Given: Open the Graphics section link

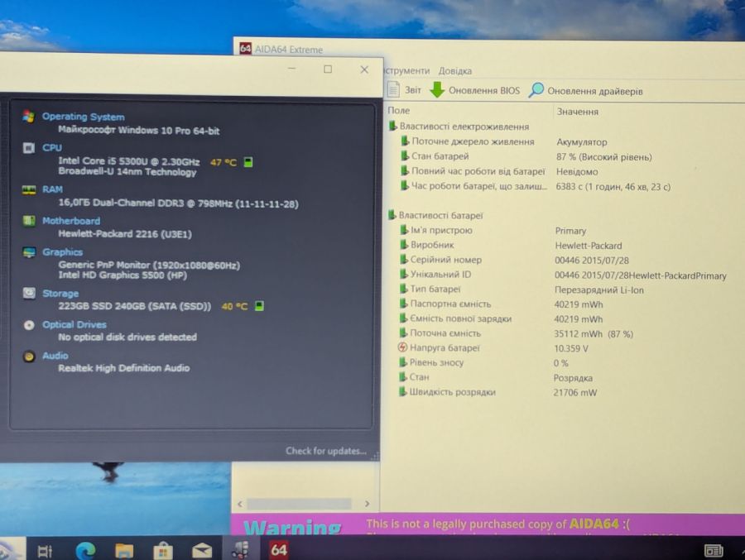Looking at the screenshot, I should click(x=62, y=252).
